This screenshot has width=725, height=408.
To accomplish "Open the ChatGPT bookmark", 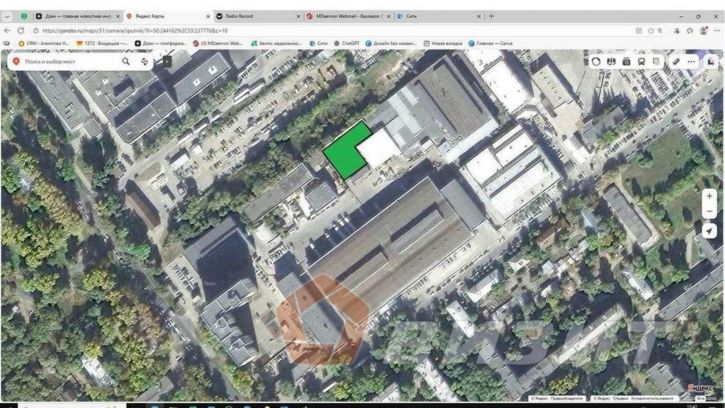I will pyautogui.click(x=349, y=43).
